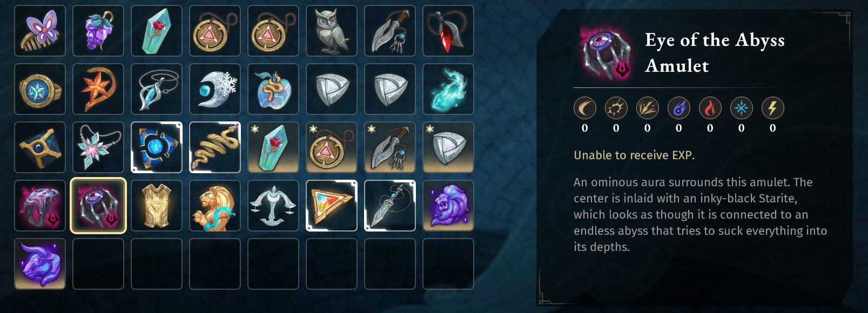Choose the cyan flame wisp item
The width and height of the screenshot is (868, 313).
(448, 89)
